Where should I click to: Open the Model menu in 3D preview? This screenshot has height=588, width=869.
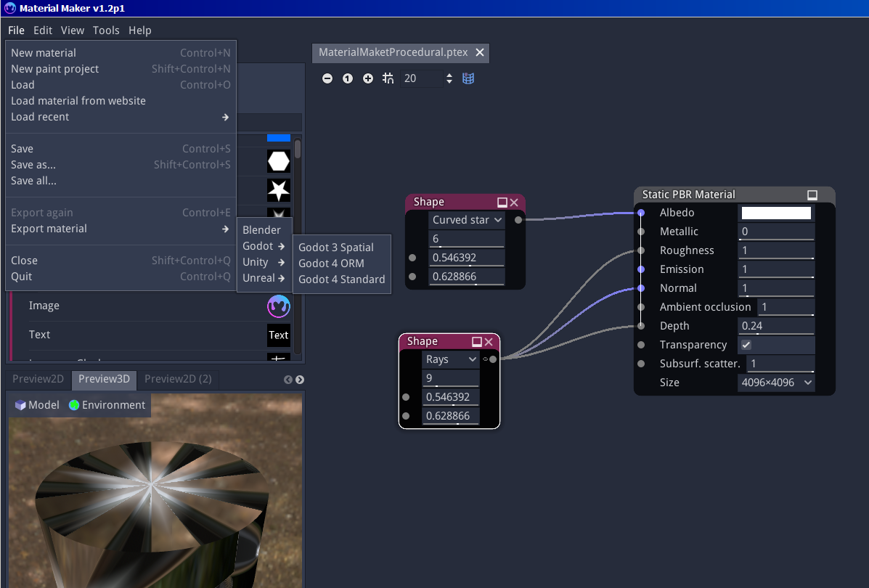pyautogui.click(x=37, y=405)
